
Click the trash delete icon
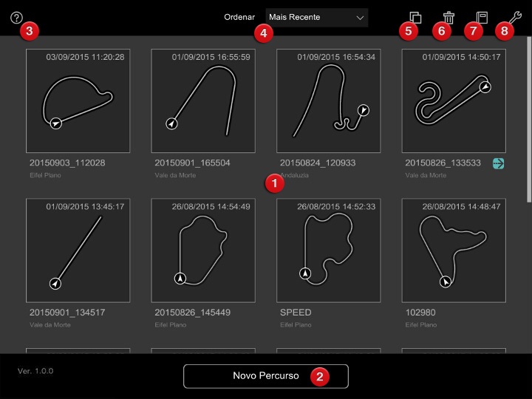coord(449,17)
